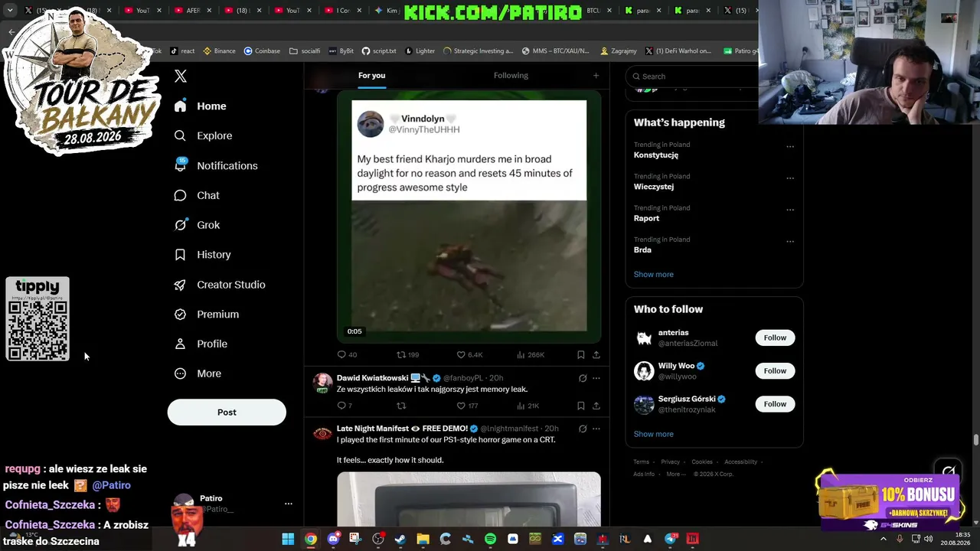Open Profile in the X sidebar

pos(201,344)
